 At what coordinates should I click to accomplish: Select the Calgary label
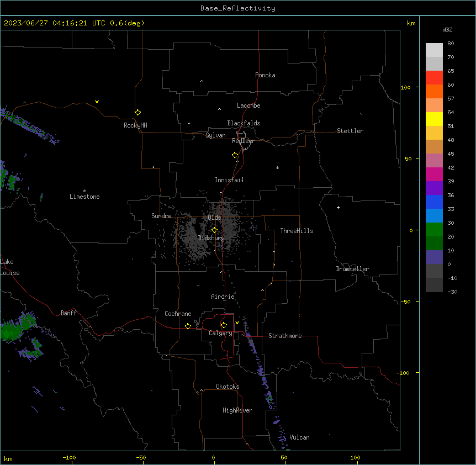point(220,333)
